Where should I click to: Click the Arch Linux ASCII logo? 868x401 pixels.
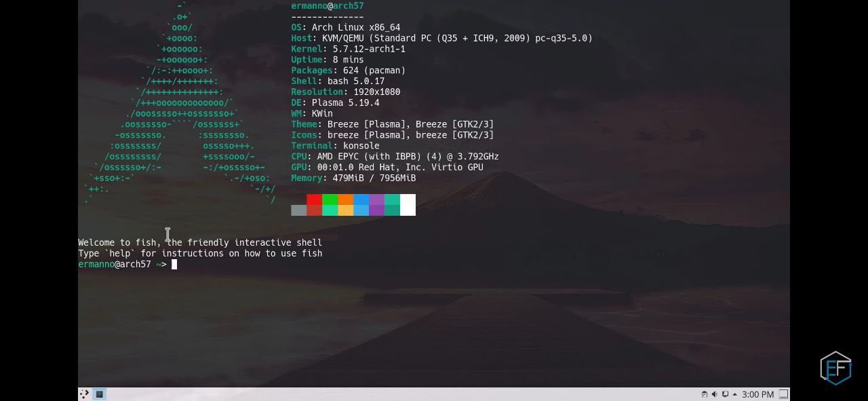pos(180,102)
